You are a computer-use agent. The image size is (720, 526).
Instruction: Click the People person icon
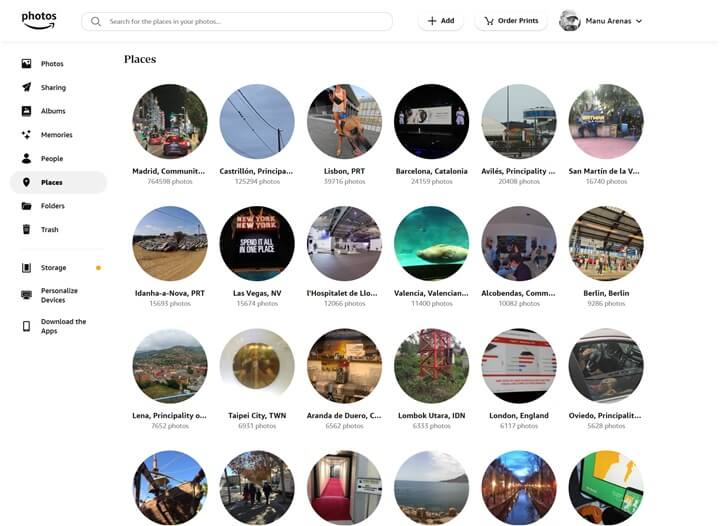pyautogui.click(x=26, y=158)
